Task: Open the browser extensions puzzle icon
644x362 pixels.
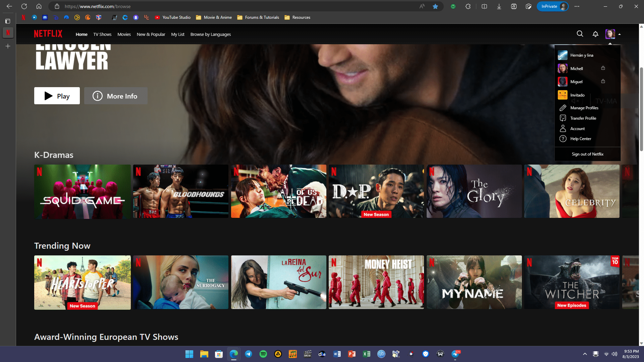Action: [x=468, y=6]
